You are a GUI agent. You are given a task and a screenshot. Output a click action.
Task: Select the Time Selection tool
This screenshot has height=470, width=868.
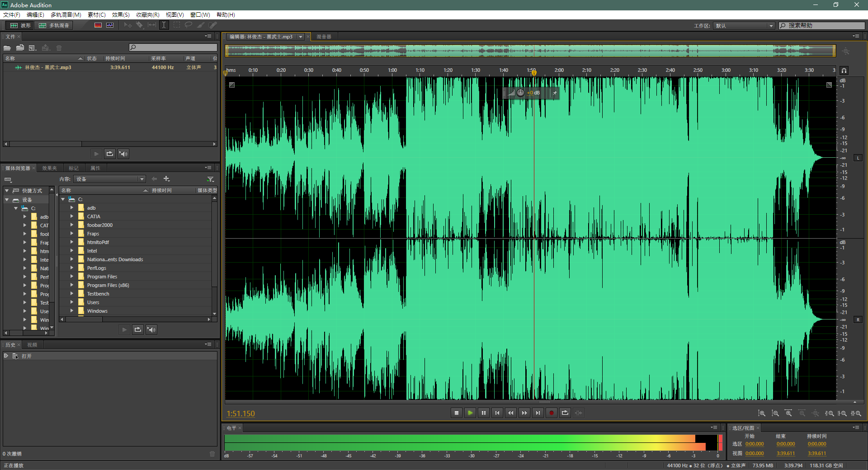point(164,25)
